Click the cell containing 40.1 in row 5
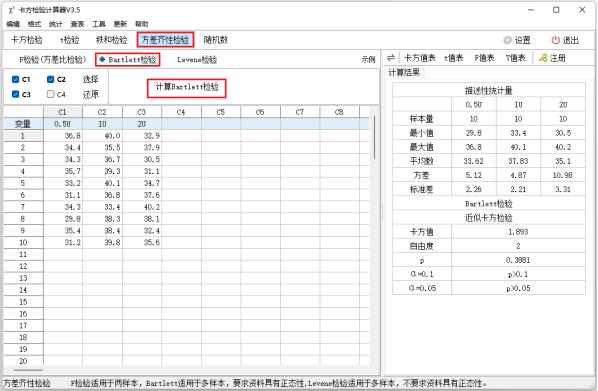 pos(102,183)
